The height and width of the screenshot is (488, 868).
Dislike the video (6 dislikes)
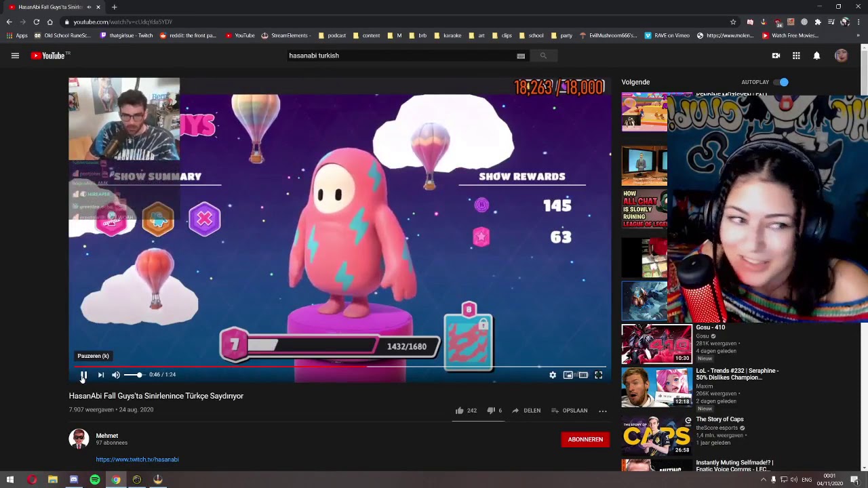tap(494, 410)
